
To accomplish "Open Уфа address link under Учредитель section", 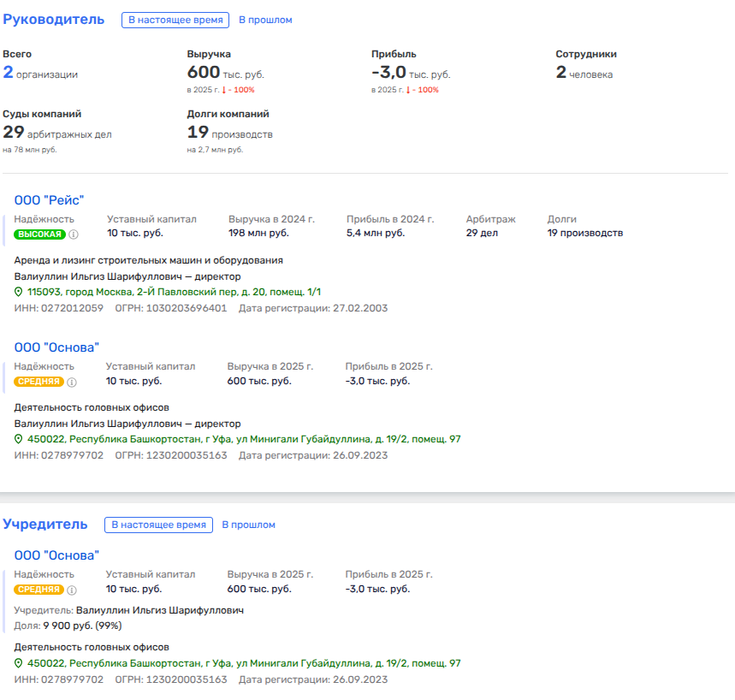I will pyautogui.click(x=244, y=664).
